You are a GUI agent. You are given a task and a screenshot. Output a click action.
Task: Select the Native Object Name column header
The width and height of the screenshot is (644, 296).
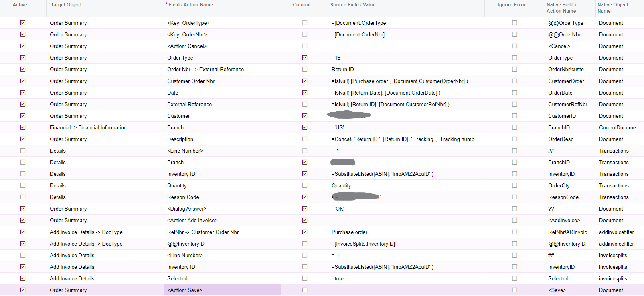613,8
